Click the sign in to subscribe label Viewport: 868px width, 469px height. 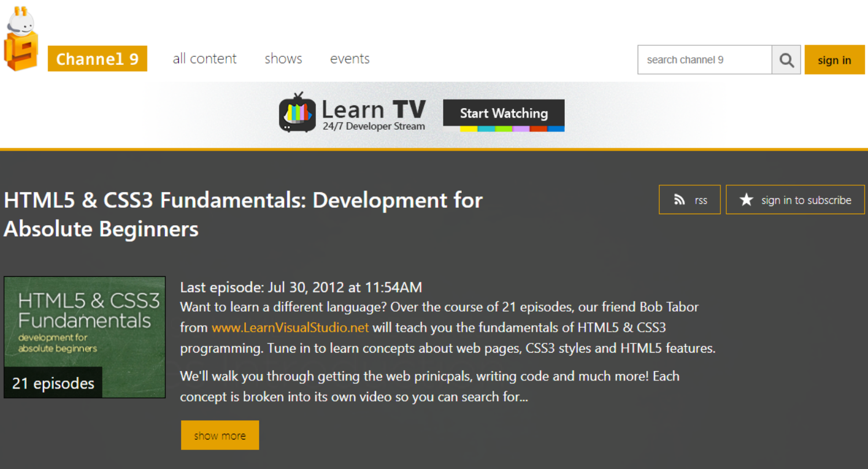coord(806,200)
